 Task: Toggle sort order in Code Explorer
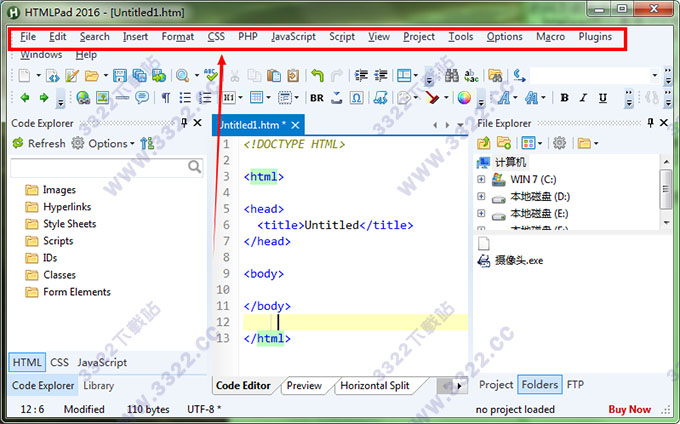[147, 144]
